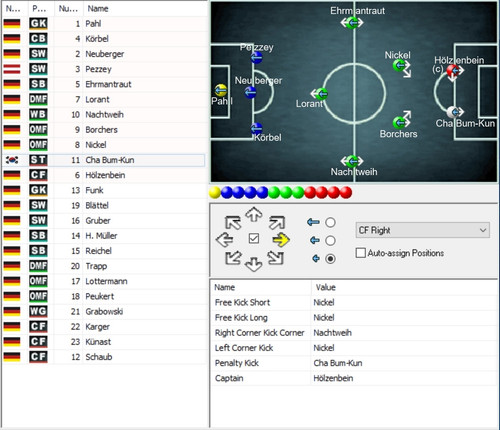Click the yellow goalkeeper ball below pitch
The width and height of the screenshot is (500, 430).
(215, 192)
